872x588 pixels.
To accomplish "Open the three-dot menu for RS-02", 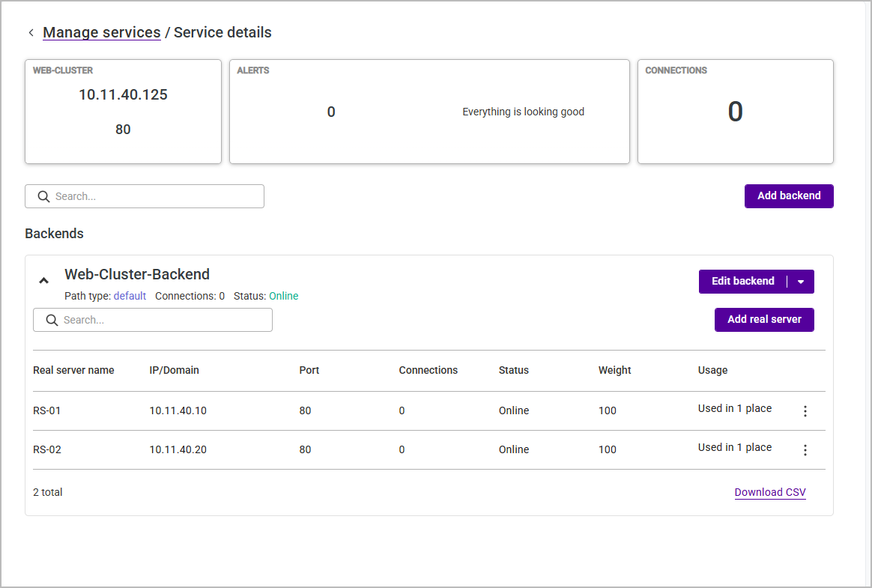I will (805, 450).
